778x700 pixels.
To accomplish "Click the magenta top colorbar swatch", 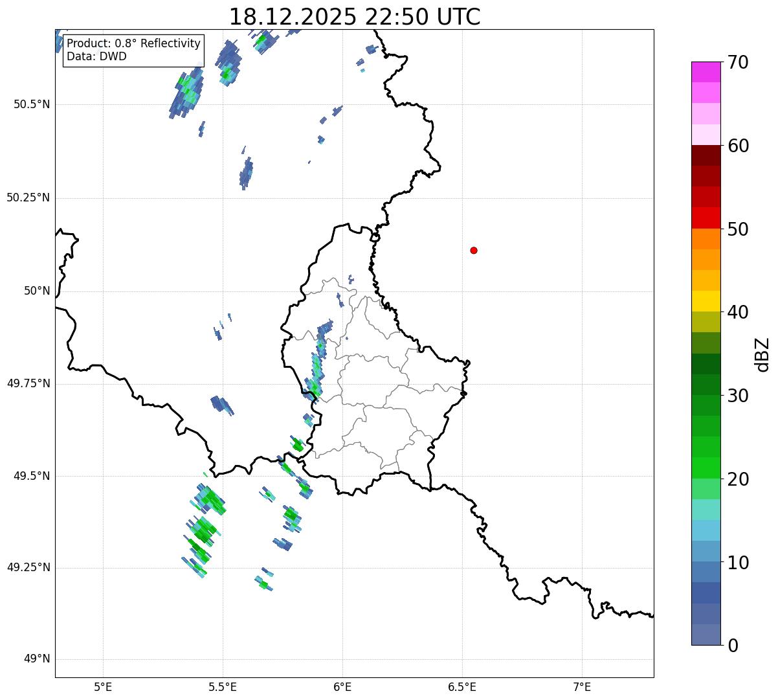I will point(706,72).
